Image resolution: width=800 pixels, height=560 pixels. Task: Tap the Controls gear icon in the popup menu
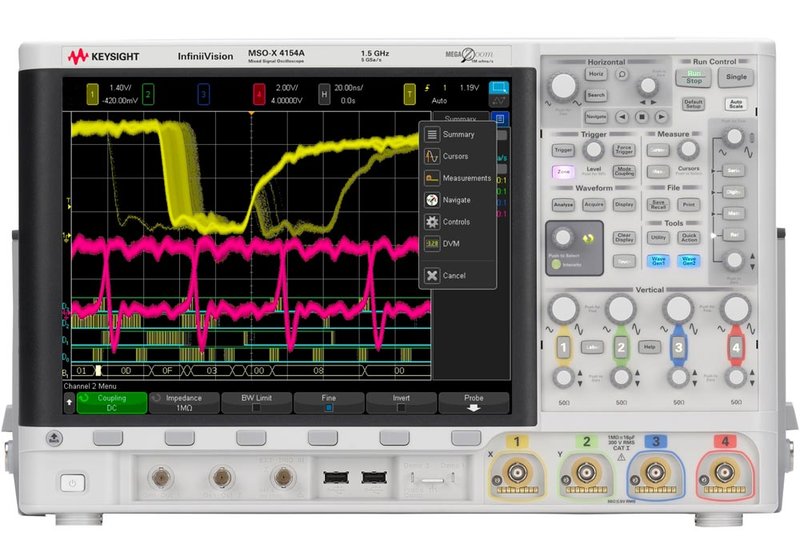(x=432, y=222)
